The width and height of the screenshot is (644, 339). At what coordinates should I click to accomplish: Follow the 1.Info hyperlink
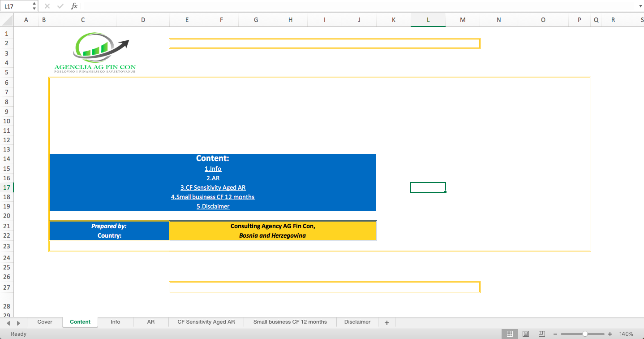click(213, 169)
